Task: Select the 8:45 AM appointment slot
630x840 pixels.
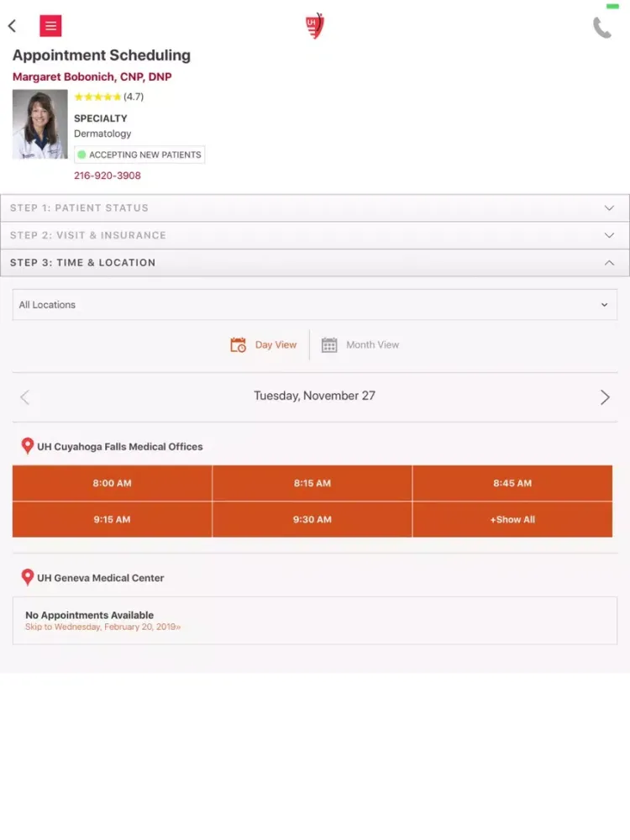Action: [x=512, y=483]
